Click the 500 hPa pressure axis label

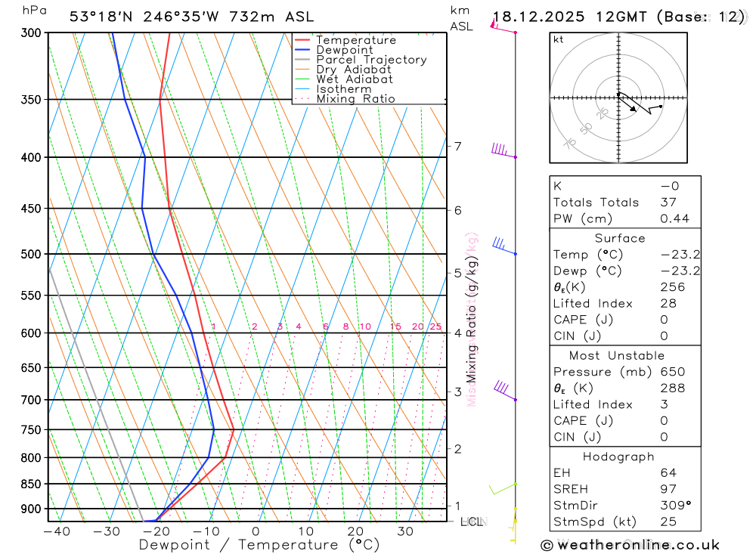[31, 254]
